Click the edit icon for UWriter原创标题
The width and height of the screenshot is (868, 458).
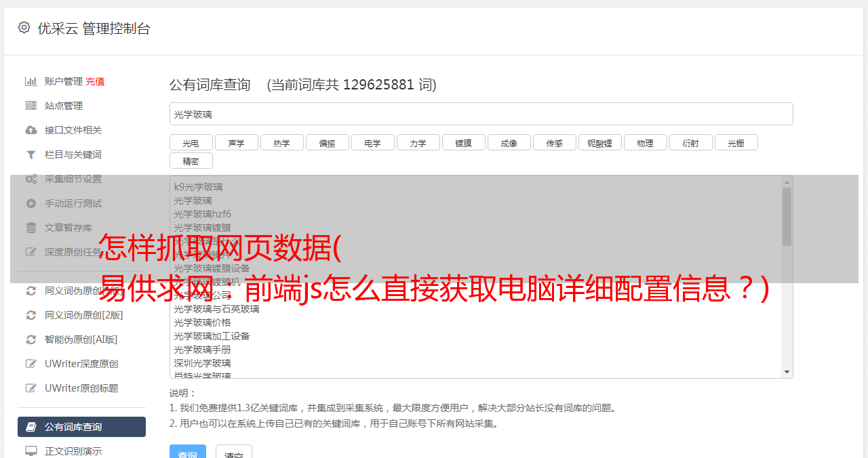[x=31, y=388]
